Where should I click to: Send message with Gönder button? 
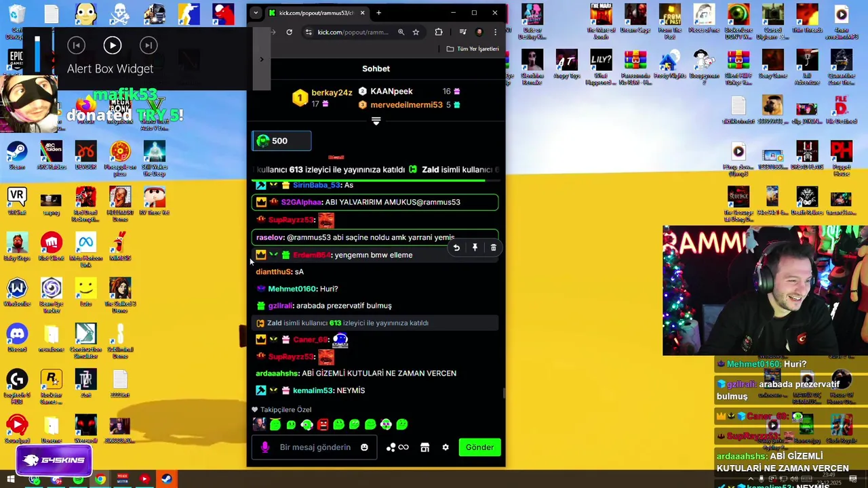click(479, 447)
